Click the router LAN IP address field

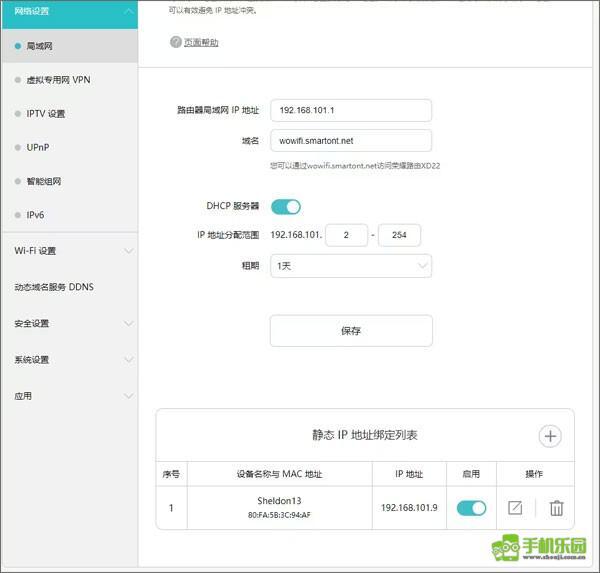coord(351,110)
